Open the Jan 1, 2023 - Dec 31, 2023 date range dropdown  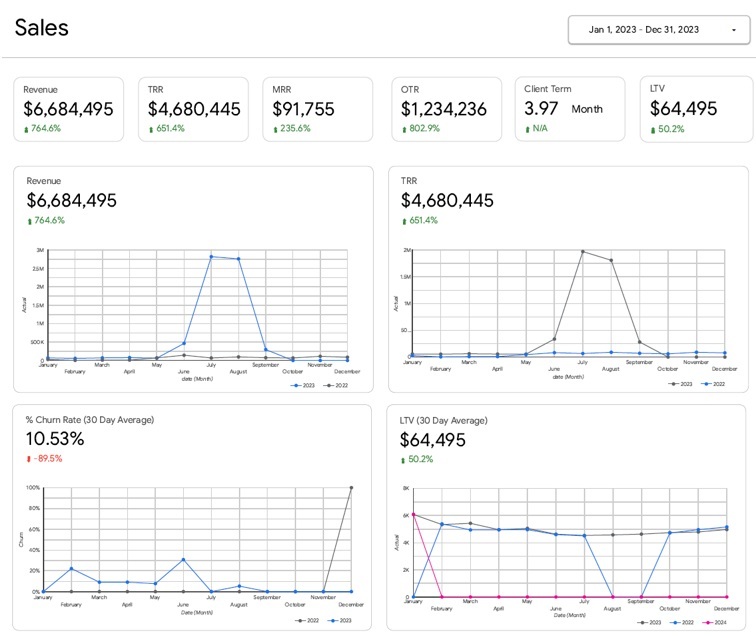[659, 30]
